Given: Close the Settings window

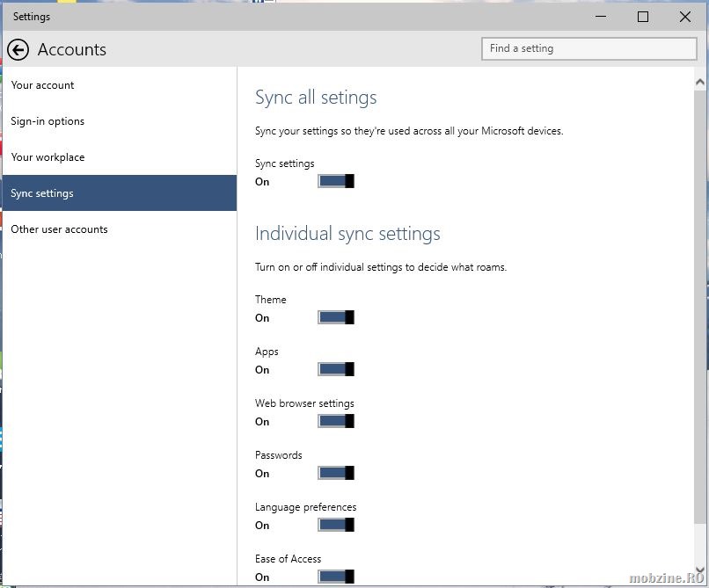Looking at the screenshot, I should pos(685,17).
